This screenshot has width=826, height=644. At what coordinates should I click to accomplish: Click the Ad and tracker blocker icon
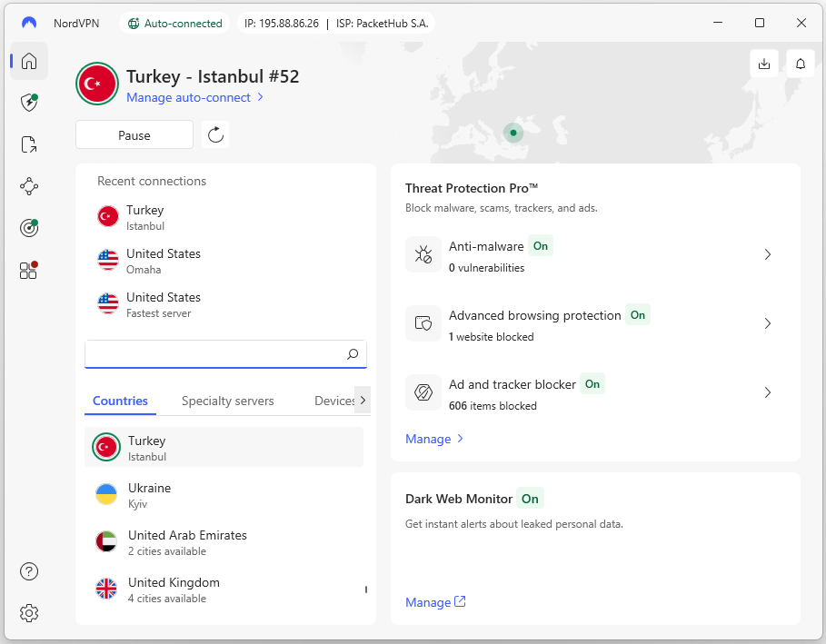point(423,392)
